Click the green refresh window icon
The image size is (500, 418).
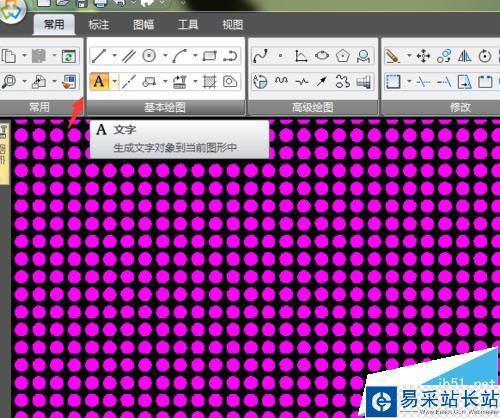click(69, 56)
